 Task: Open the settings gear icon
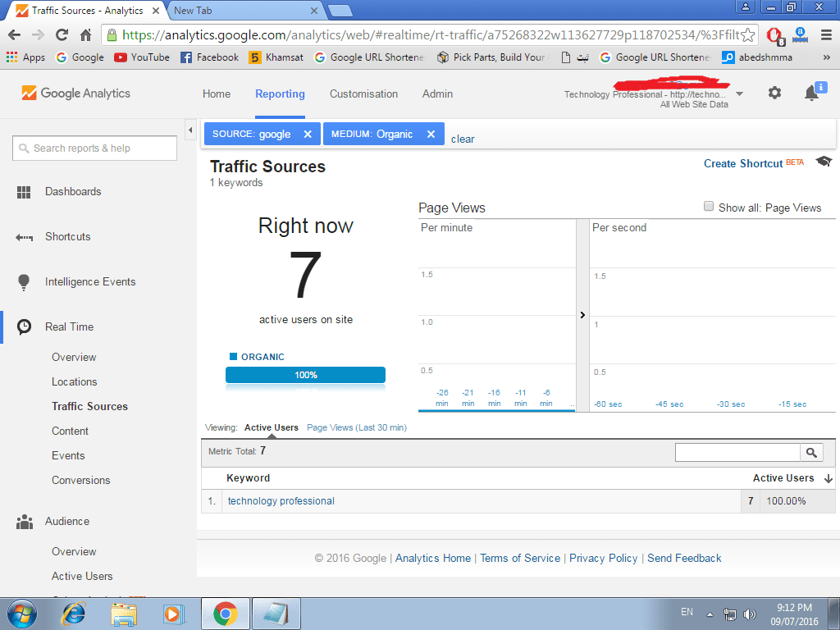(x=774, y=94)
